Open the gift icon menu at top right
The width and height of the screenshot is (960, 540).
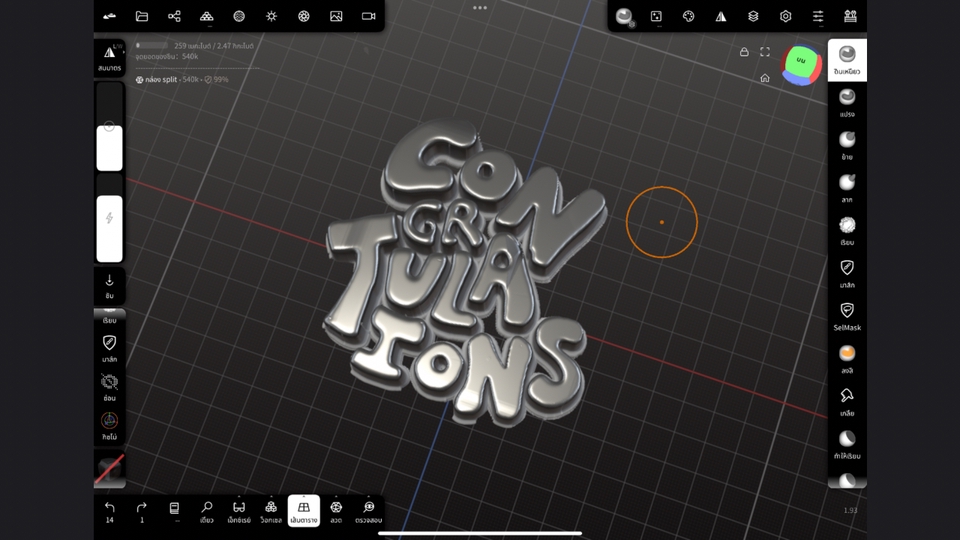pos(850,16)
